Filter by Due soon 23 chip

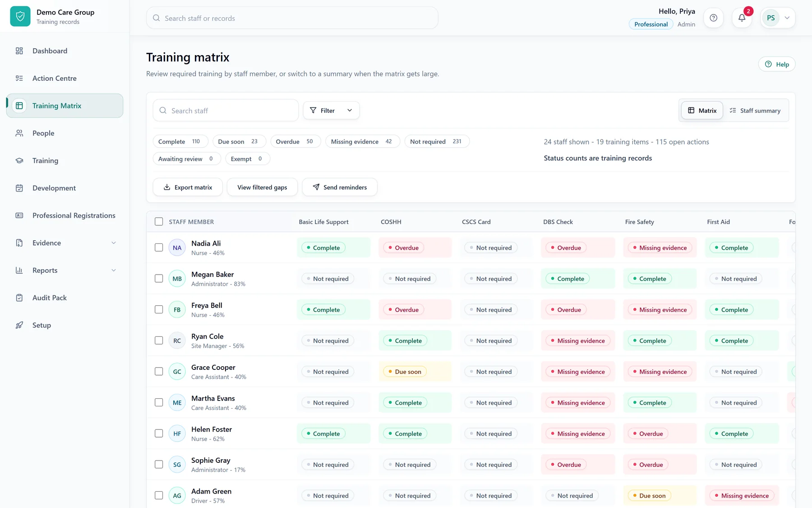click(x=239, y=141)
